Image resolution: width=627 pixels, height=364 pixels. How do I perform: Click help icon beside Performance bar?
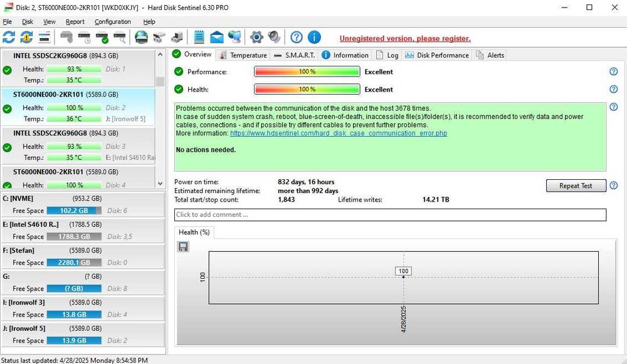point(613,71)
